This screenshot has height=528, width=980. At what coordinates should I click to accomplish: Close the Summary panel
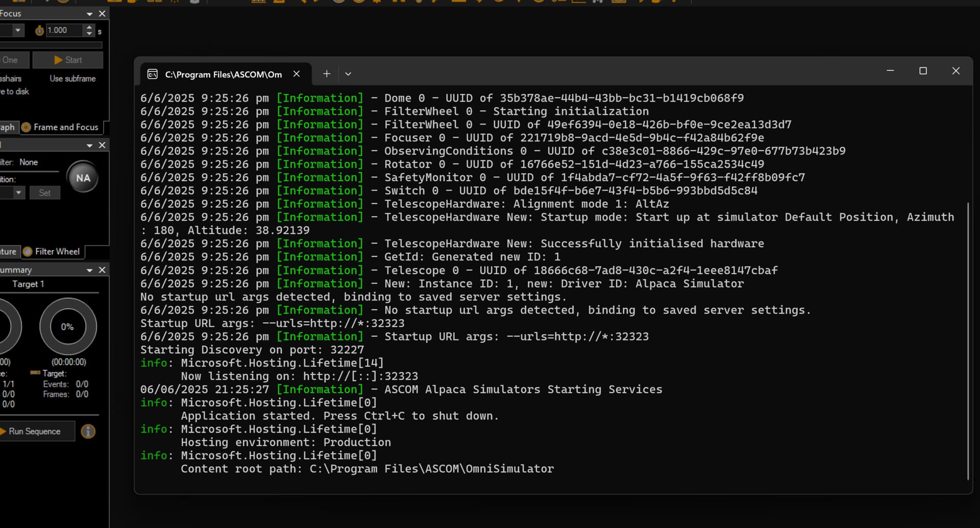102,270
